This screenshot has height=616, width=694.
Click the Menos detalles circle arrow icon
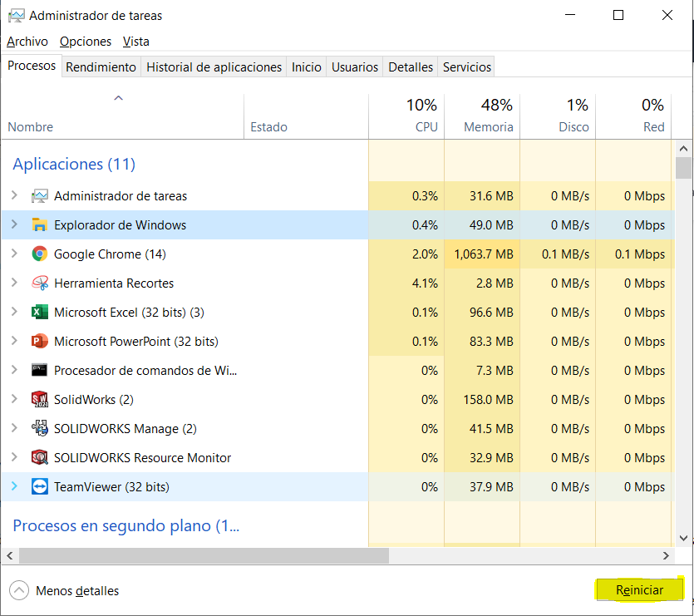19,590
